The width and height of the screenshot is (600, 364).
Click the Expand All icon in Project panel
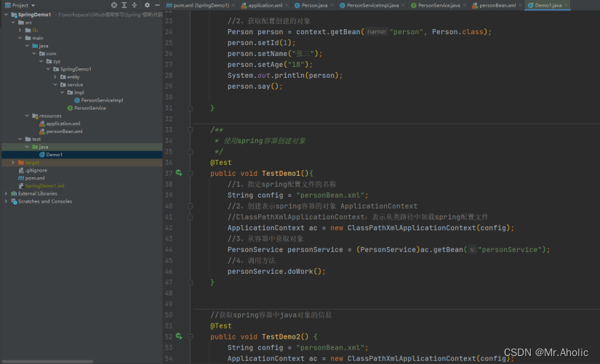coord(124,5)
